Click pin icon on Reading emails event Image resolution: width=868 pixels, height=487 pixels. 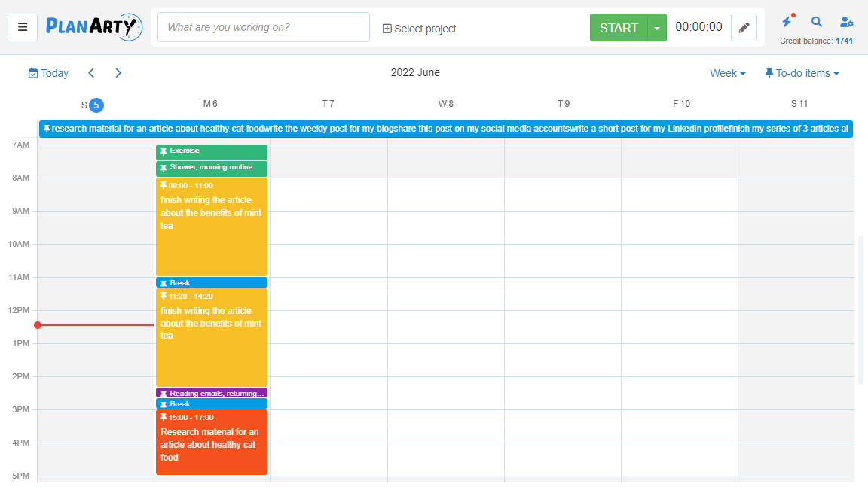164,394
